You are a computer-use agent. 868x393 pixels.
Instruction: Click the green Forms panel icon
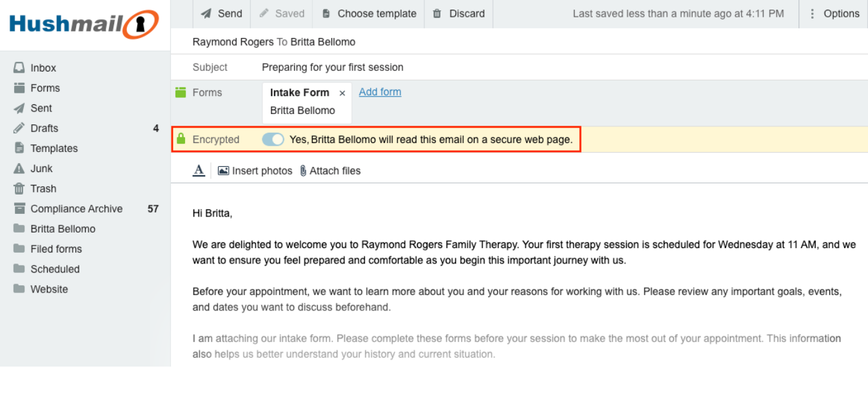[x=181, y=92]
